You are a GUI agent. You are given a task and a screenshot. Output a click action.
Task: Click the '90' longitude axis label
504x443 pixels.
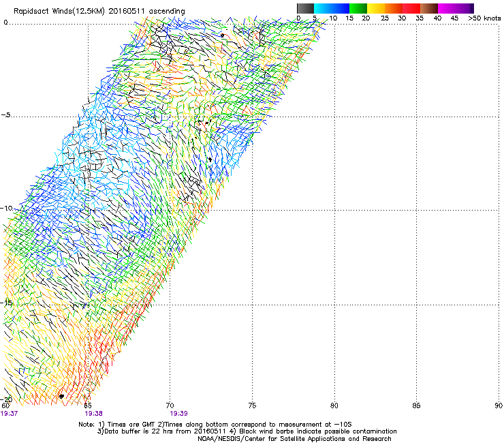pyautogui.click(x=499, y=406)
